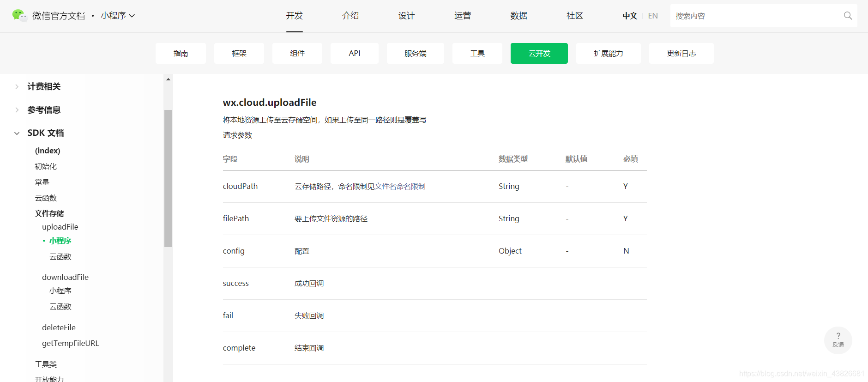Select the API sub-tab
Viewport: 868px width, 382px height.
(x=355, y=53)
